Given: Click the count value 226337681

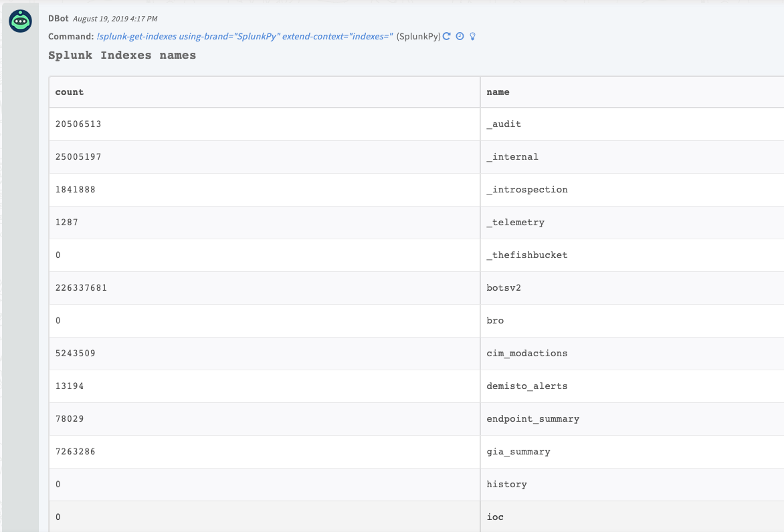Looking at the screenshot, I should pyautogui.click(x=81, y=288).
